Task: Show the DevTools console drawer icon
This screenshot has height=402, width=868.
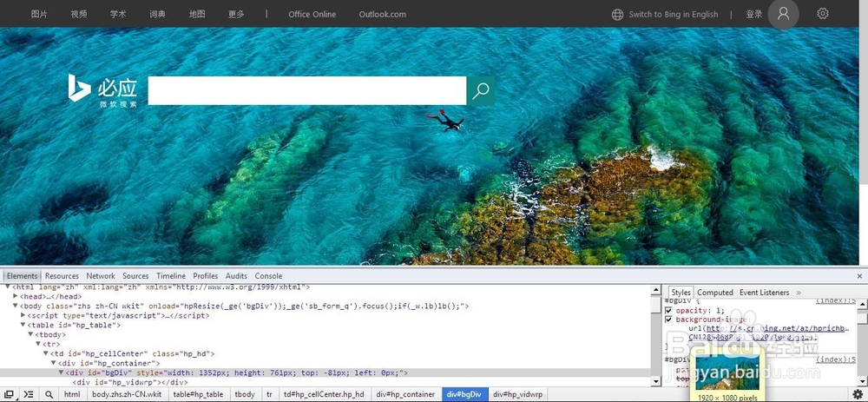Action: pos(29,394)
